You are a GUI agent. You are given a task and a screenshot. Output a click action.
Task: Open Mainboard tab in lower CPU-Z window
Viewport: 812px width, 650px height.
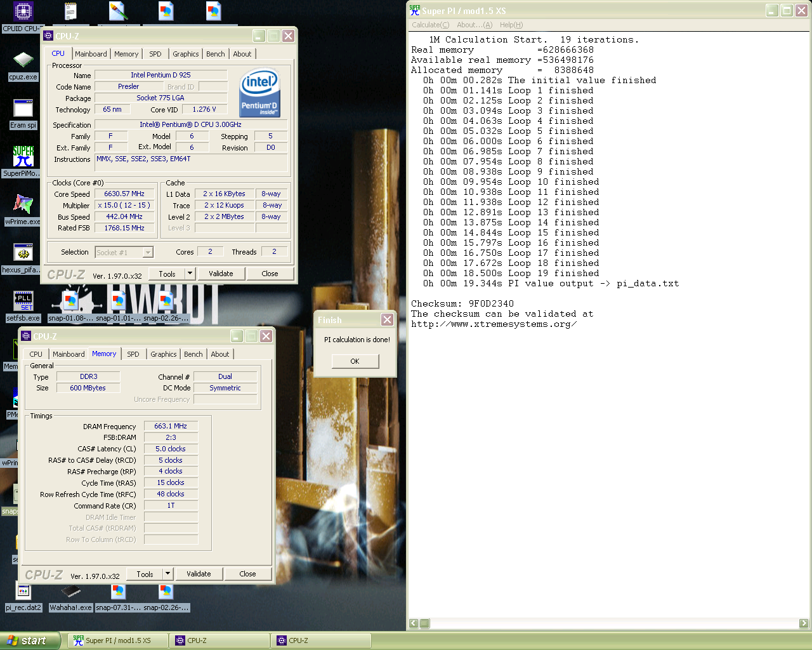pos(69,354)
